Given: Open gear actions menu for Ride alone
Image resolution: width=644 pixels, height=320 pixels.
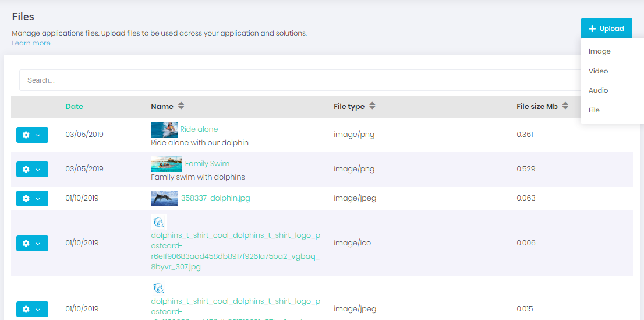Looking at the screenshot, I should tap(32, 135).
